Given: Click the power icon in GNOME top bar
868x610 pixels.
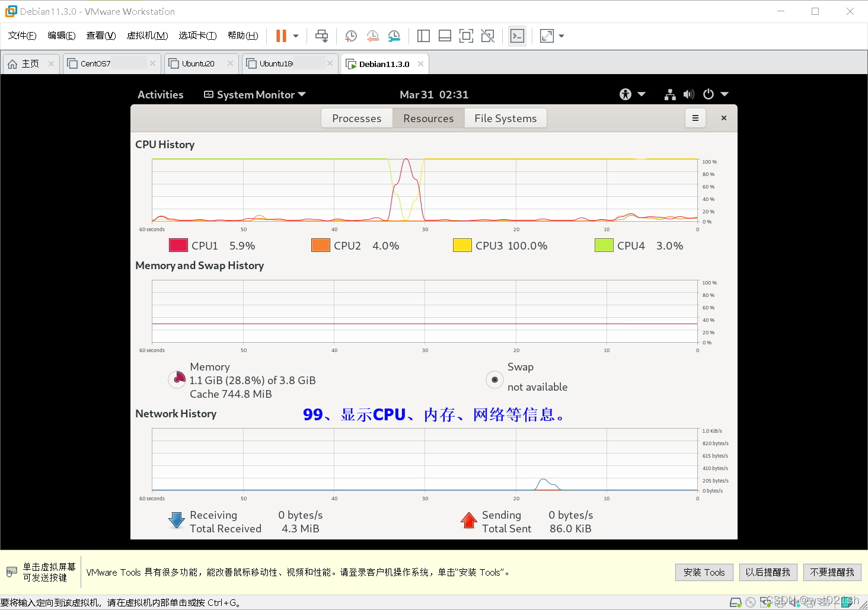Looking at the screenshot, I should [709, 94].
